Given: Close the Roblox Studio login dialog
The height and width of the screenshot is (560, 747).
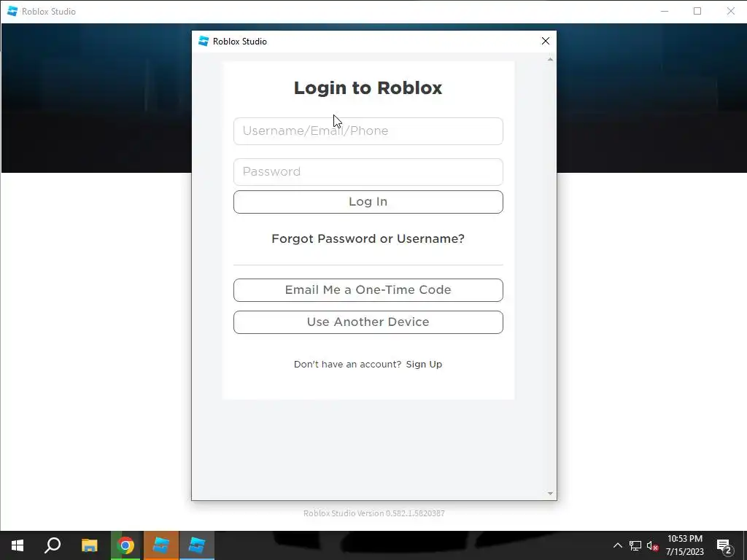Looking at the screenshot, I should [x=546, y=41].
